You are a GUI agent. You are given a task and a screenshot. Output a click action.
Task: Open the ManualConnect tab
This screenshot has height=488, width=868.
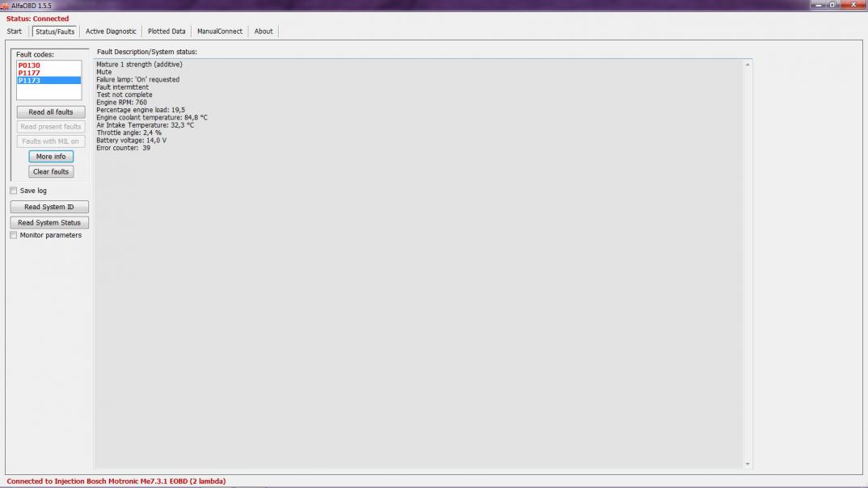click(220, 32)
